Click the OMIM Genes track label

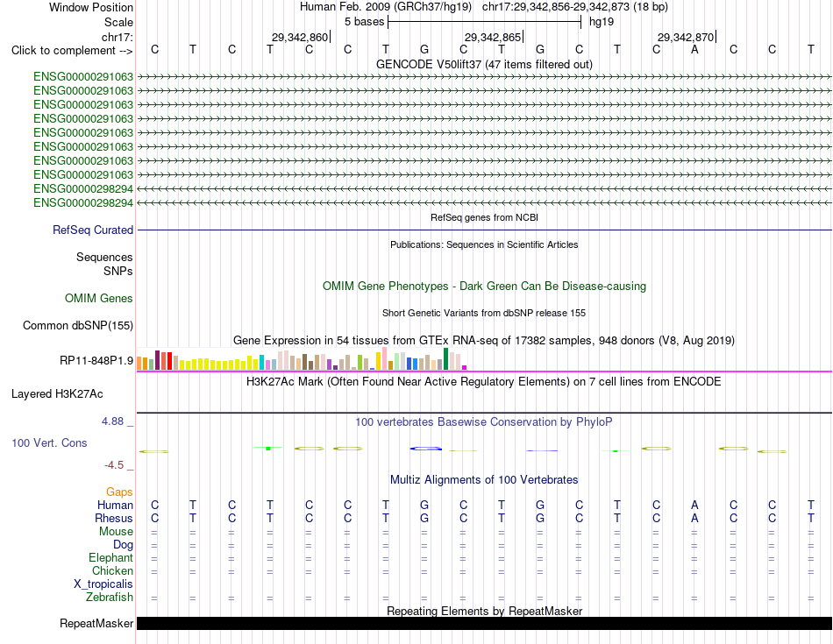pos(98,299)
